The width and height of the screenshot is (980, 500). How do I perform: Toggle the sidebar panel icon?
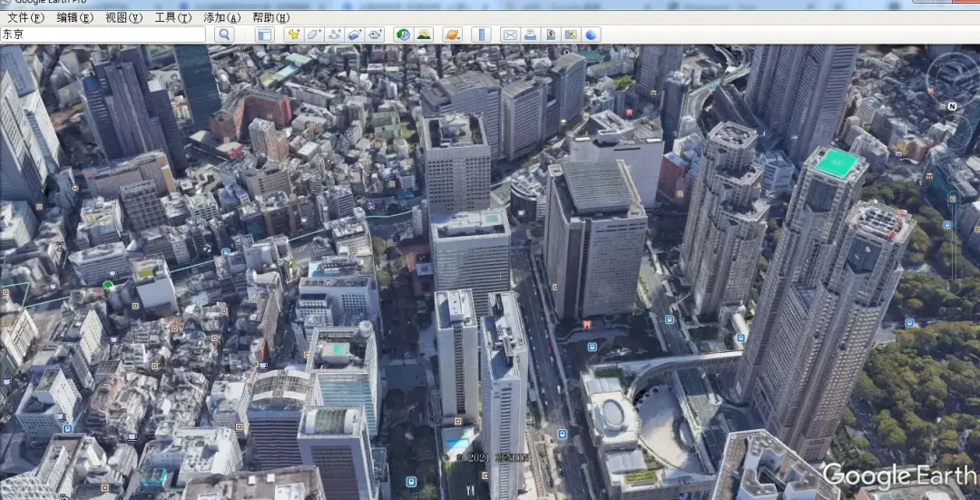(265, 34)
